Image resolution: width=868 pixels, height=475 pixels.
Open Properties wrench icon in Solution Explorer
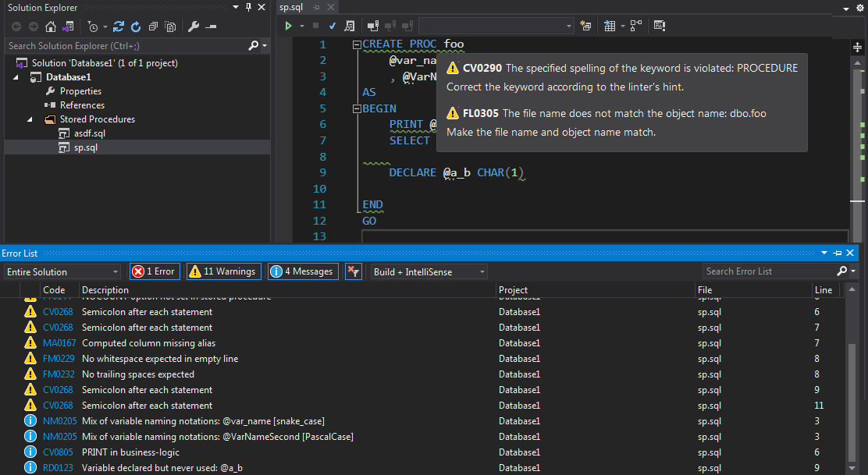(x=194, y=27)
